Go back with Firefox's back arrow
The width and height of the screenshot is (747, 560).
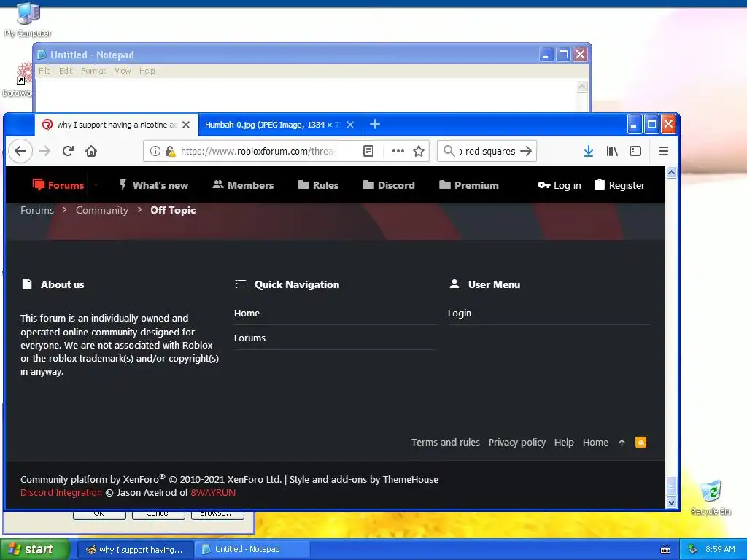20,151
